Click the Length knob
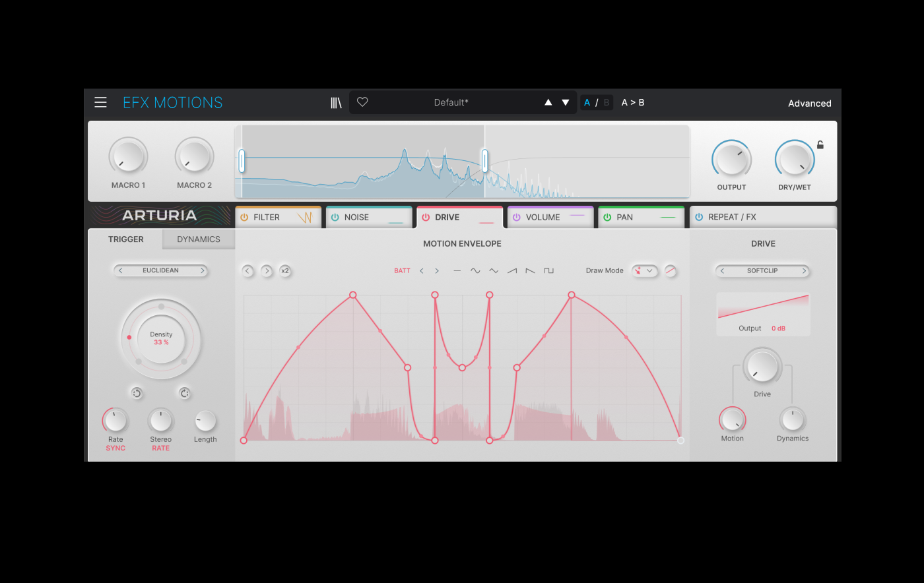Image resolution: width=924 pixels, height=583 pixels. [205, 421]
